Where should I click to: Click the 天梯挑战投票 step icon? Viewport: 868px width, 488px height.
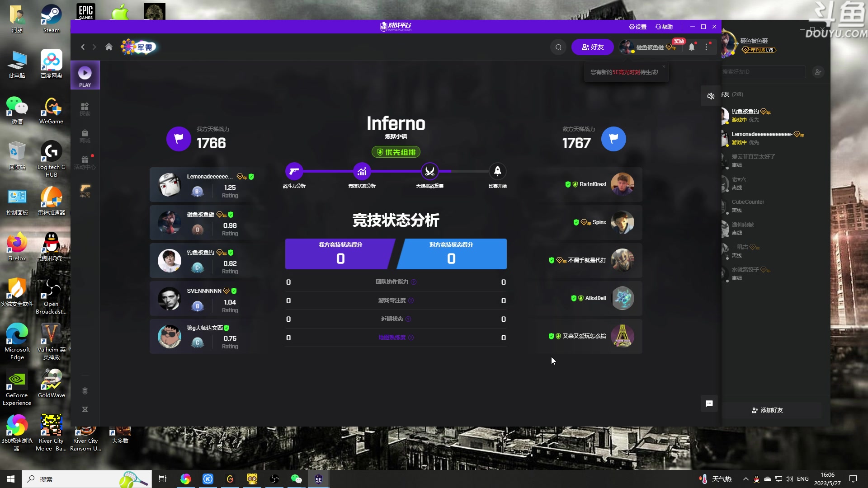coord(429,171)
